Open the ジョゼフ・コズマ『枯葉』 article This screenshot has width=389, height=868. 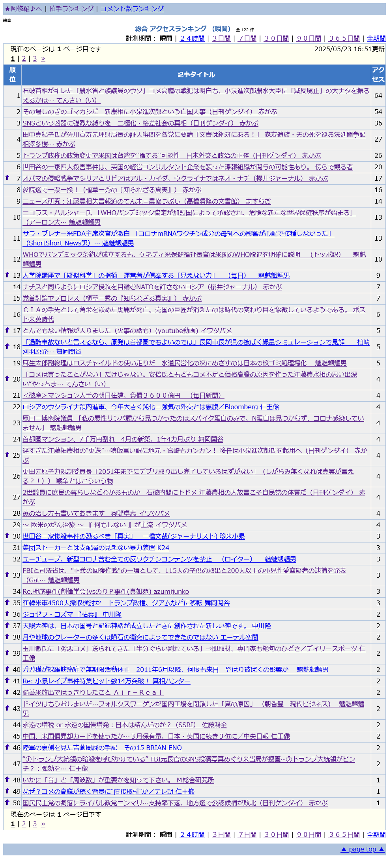click(x=72, y=614)
